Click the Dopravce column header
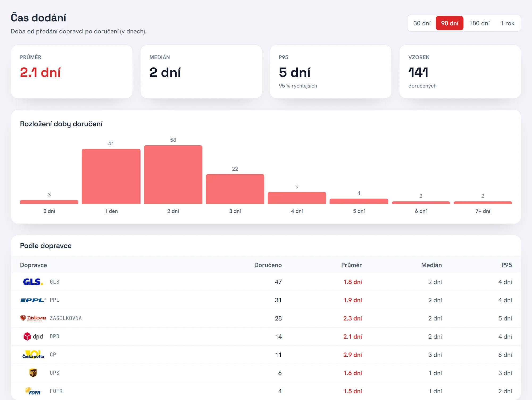Screen dimensions: 532x400 point(34,265)
